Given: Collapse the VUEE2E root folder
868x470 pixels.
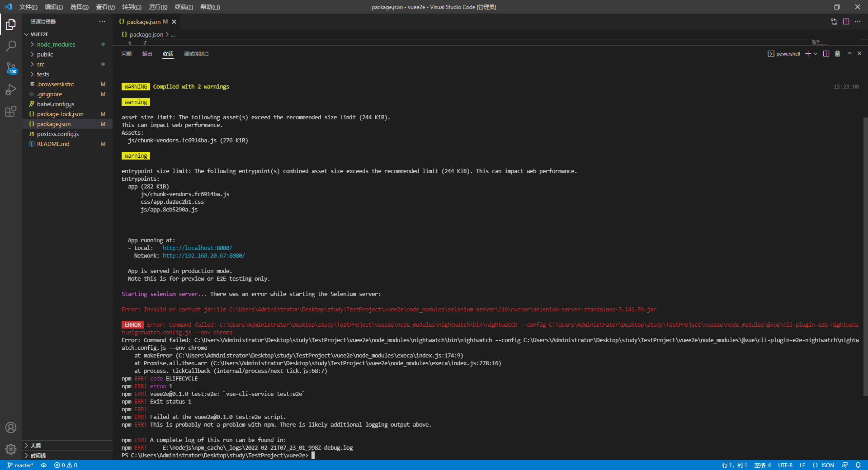Looking at the screenshot, I should click(67, 34).
